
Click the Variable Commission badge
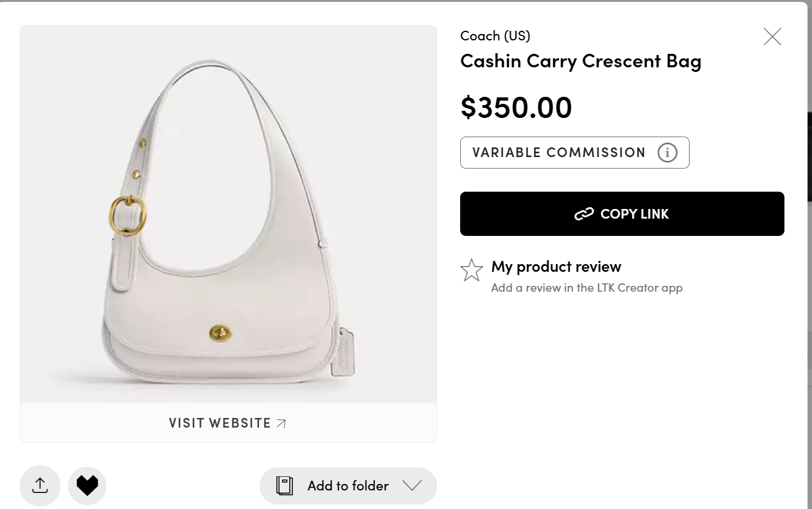[x=559, y=153]
